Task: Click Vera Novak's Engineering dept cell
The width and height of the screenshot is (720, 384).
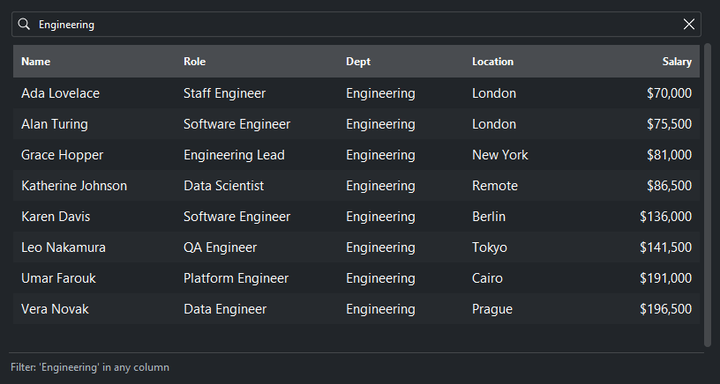Action: (x=381, y=309)
